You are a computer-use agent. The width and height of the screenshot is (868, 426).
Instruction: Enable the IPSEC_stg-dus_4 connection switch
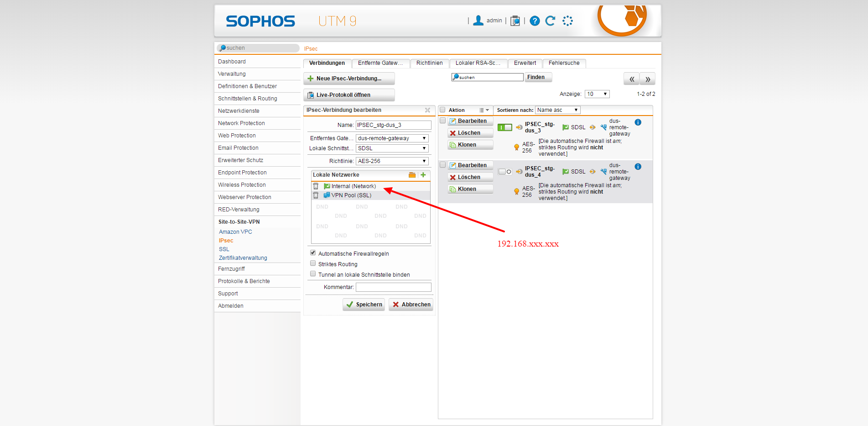[x=504, y=172]
